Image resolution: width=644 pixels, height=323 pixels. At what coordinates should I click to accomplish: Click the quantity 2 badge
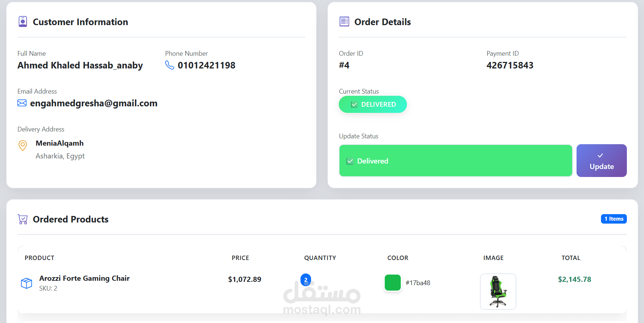coord(306,280)
